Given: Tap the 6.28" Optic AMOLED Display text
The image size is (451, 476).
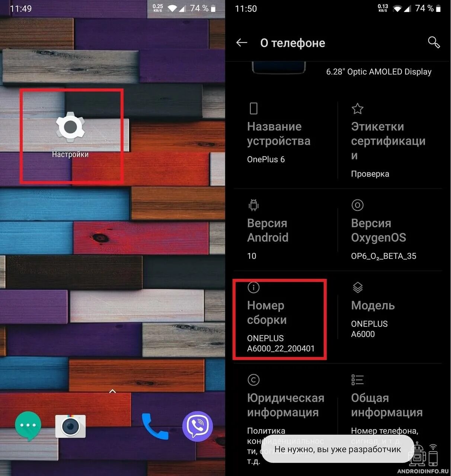Looking at the screenshot, I should click(x=379, y=72).
